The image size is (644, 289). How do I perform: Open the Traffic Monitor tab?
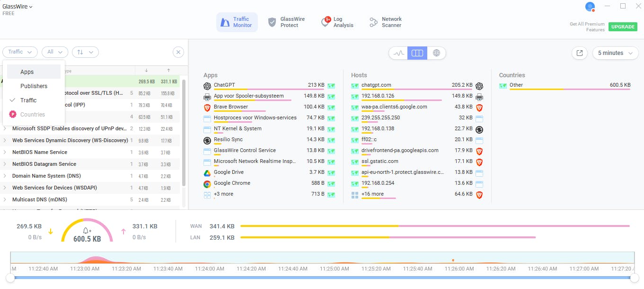[237, 22]
